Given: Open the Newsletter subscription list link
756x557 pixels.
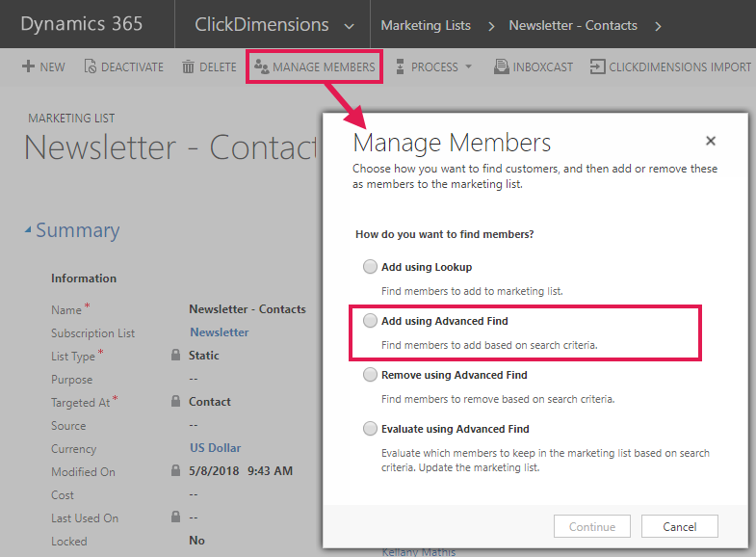Looking at the screenshot, I should pyautogui.click(x=220, y=332).
